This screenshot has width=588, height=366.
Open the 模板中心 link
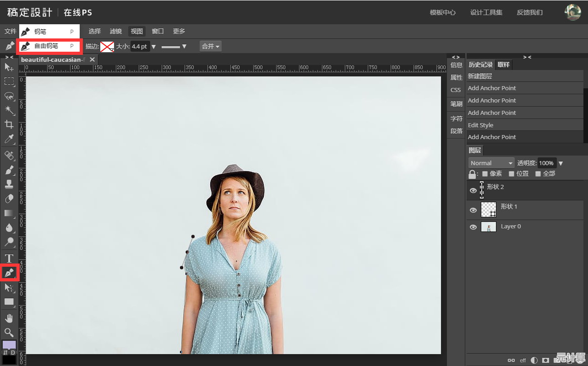click(x=442, y=12)
